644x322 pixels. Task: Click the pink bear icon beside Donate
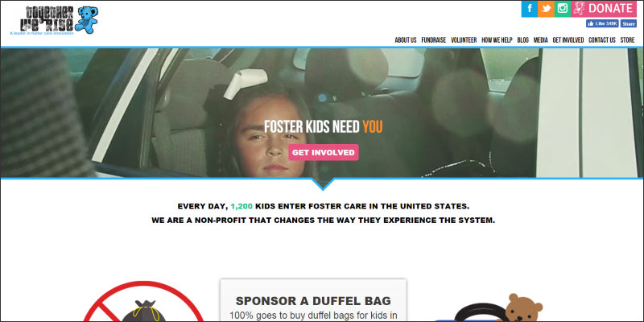(x=579, y=9)
